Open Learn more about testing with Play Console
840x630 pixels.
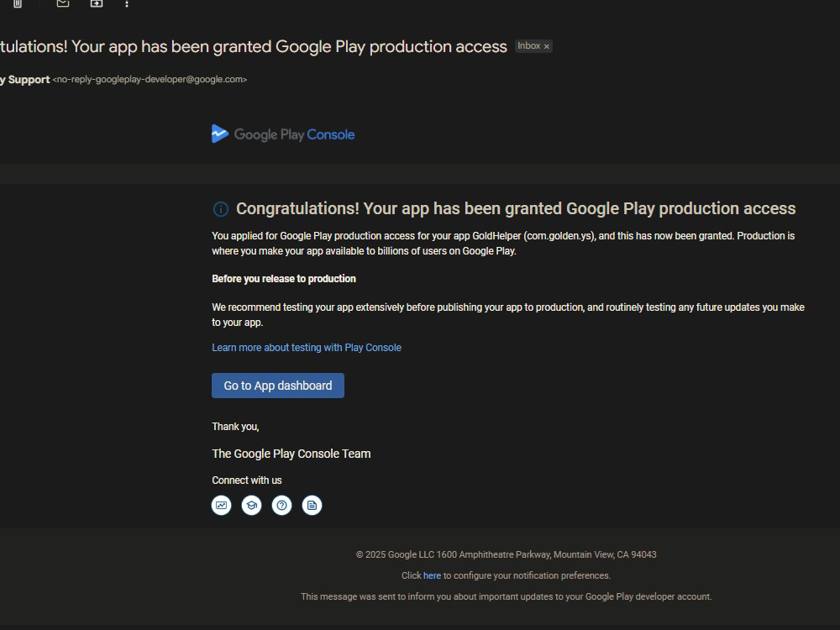click(x=307, y=348)
